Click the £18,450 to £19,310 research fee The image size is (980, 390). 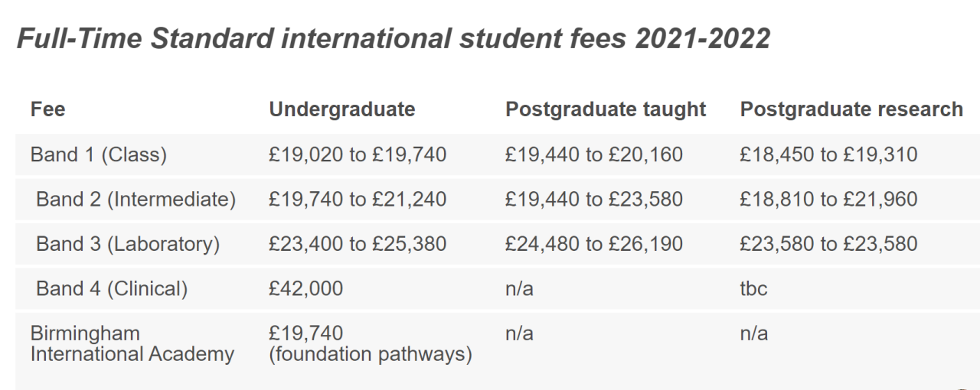coord(828,155)
